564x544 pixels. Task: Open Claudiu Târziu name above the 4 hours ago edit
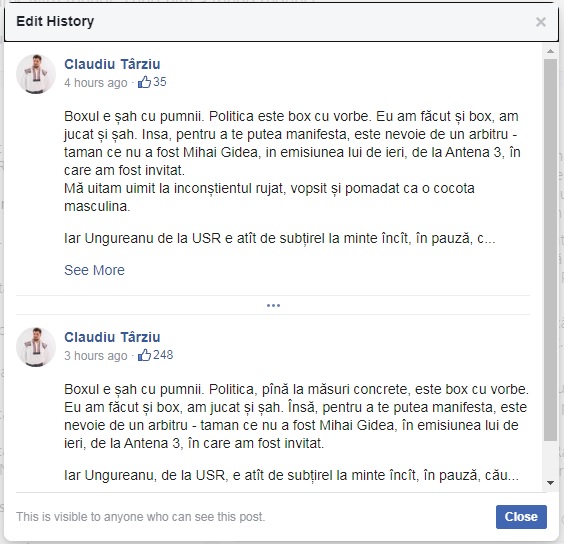point(112,64)
